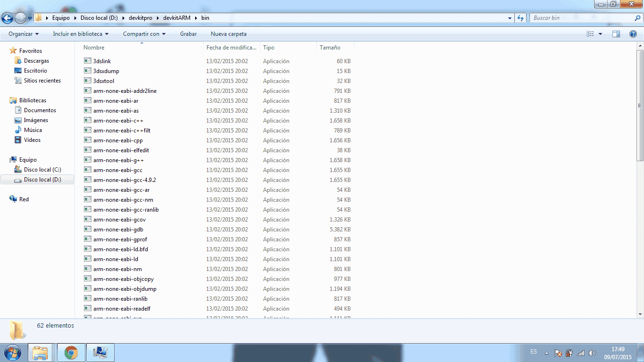Image resolution: width=644 pixels, height=362 pixels.
Task: Open the recent locations history dropdown
Action: point(30,18)
